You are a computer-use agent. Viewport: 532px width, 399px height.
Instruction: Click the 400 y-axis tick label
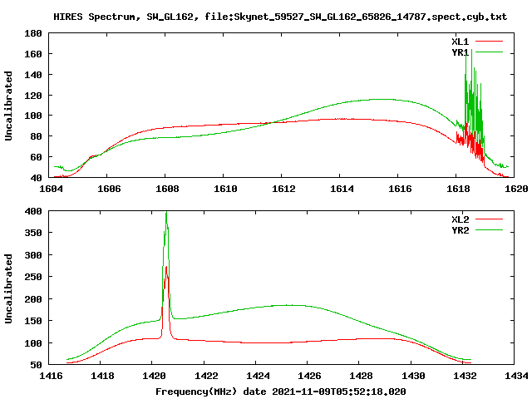tap(33, 211)
